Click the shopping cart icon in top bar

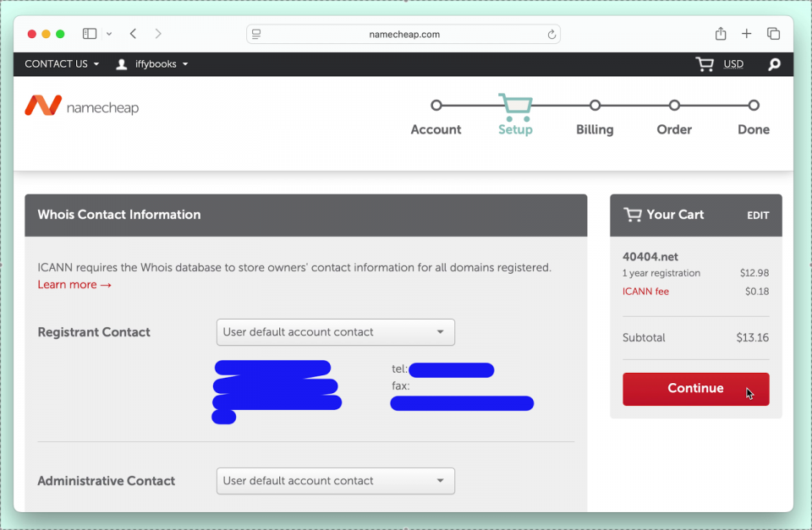(x=704, y=64)
